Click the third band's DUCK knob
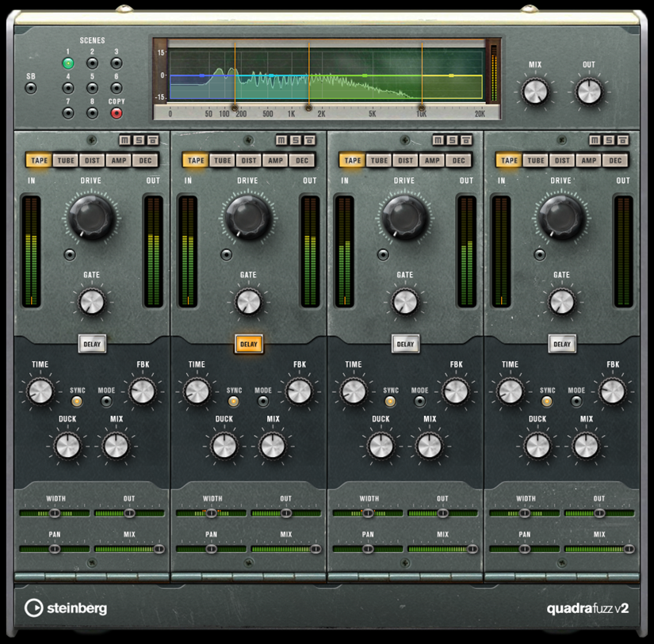Viewport: 654px width, 644px height. [381, 446]
